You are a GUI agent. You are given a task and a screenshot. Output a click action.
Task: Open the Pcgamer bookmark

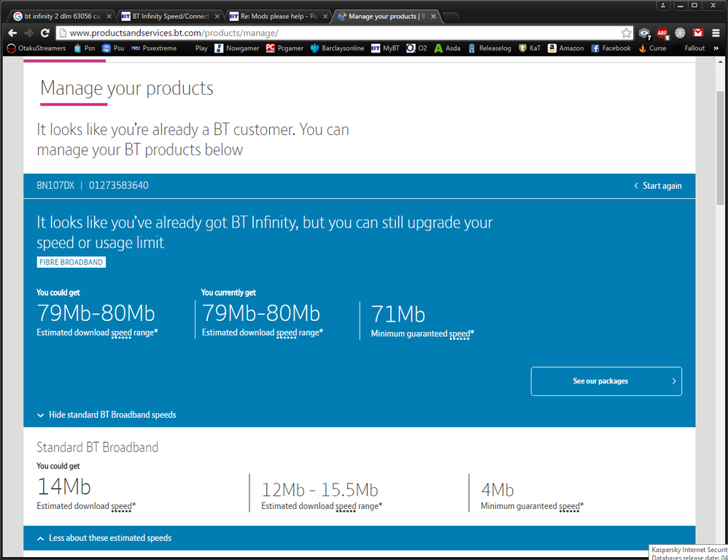point(284,48)
